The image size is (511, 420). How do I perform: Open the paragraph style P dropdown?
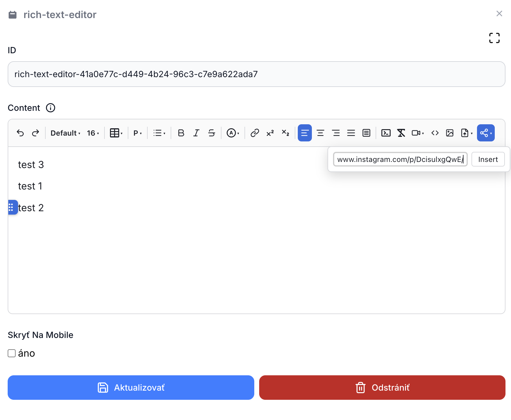pyautogui.click(x=138, y=133)
